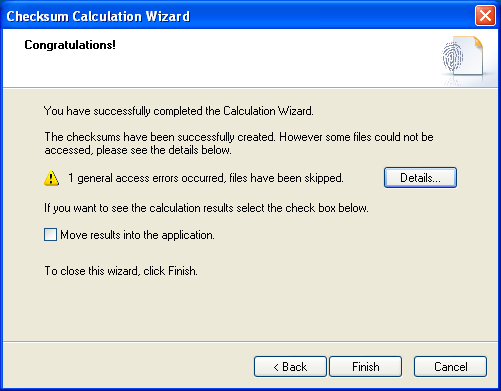This screenshot has width=501, height=391.
Task: Select the 'successfully completed the Calculation Wizard' text
Action: pos(203,111)
